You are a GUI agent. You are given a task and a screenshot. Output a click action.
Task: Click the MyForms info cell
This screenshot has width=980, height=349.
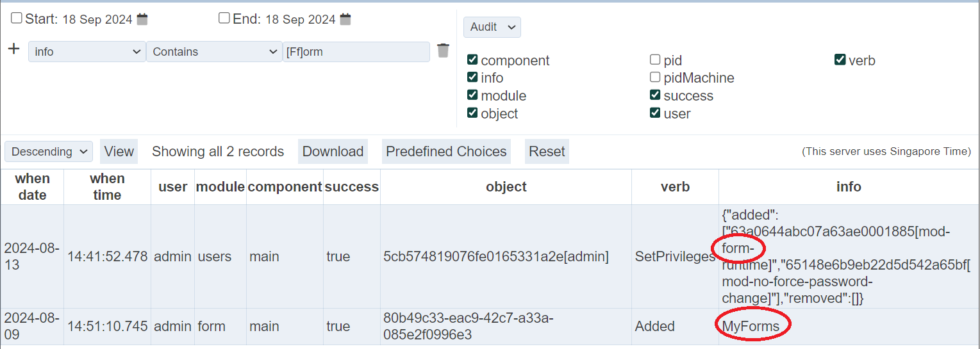coord(751,326)
